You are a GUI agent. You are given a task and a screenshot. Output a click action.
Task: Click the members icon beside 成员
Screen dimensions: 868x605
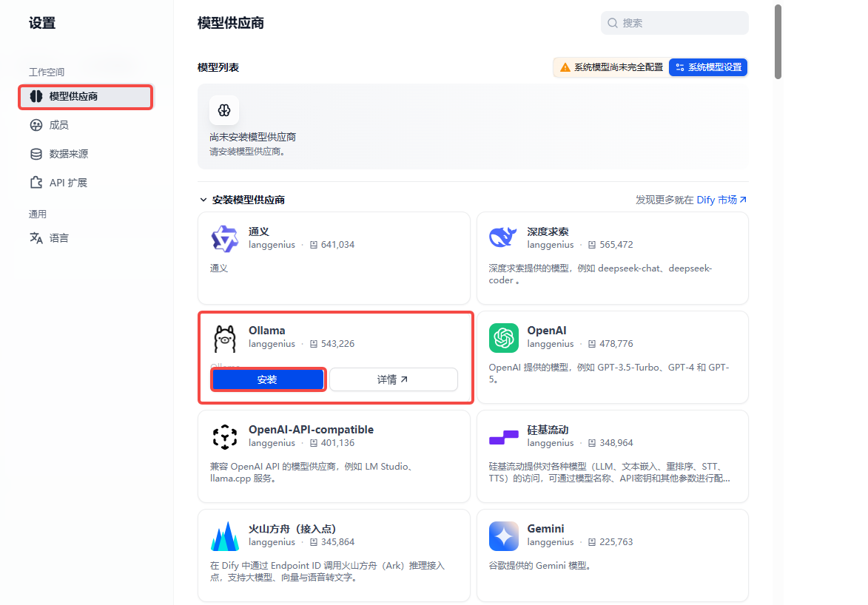click(x=36, y=125)
